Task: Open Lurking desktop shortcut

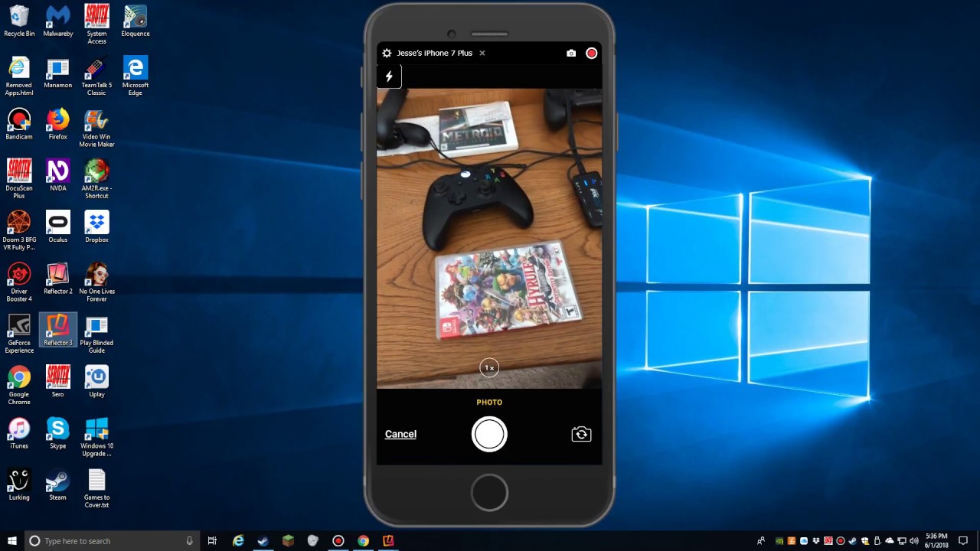Action: 19,484
